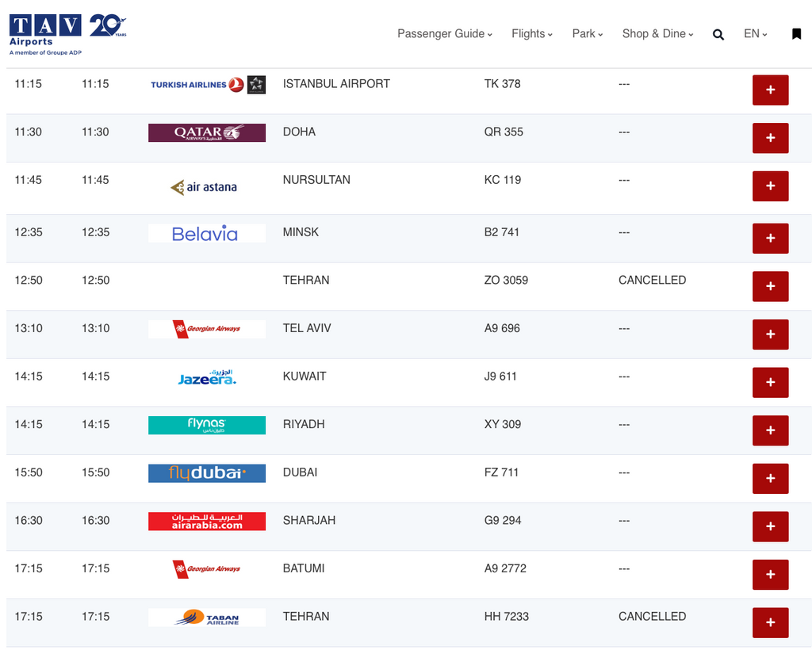Click the Belavia logo for Minsk flight

207,233
